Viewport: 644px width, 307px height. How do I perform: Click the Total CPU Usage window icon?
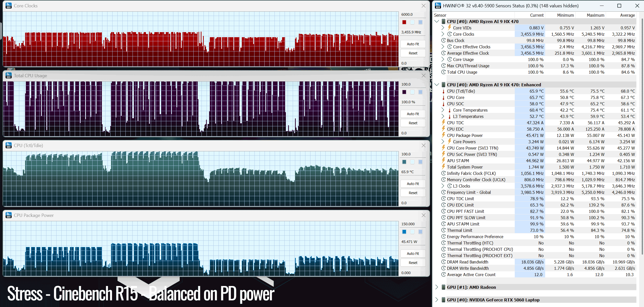click(x=9, y=75)
